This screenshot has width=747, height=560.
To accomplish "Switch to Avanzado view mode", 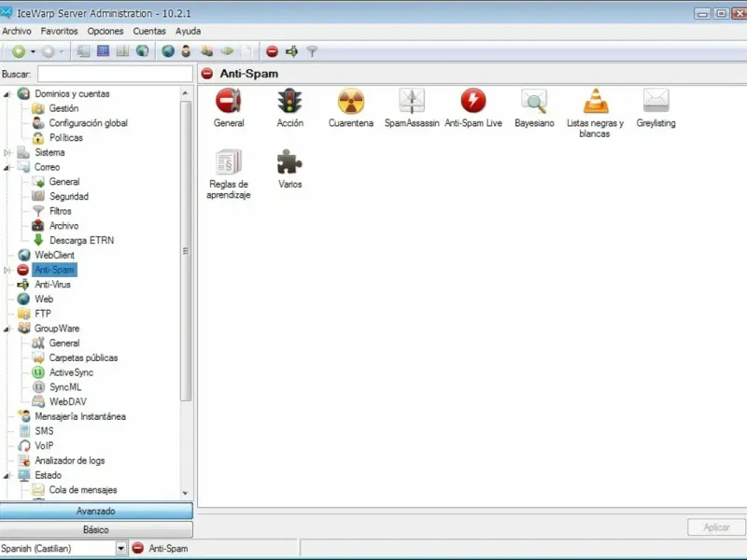I will coord(96,511).
